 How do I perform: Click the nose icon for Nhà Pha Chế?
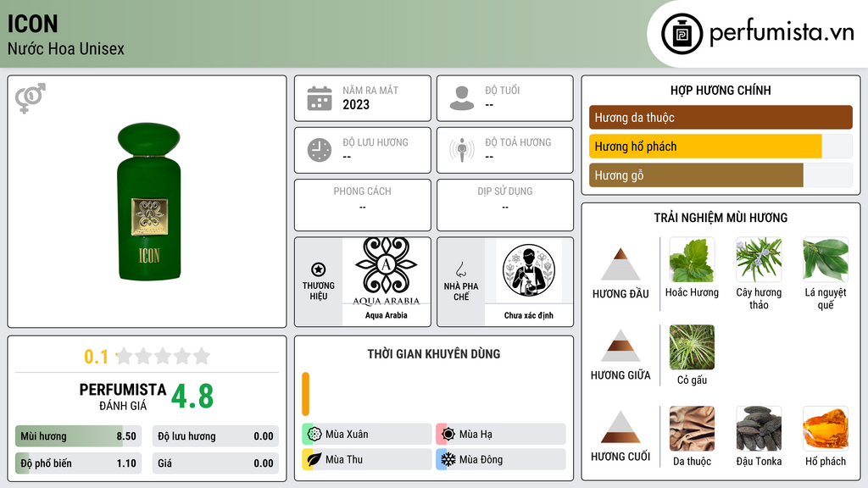pyautogui.click(x=460, y=269)
